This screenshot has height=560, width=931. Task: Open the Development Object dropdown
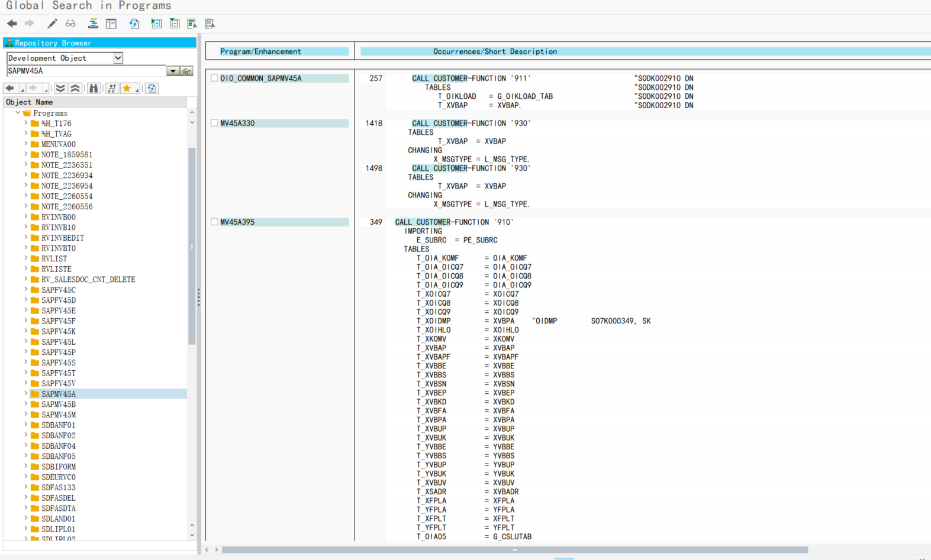click(118, 58)
